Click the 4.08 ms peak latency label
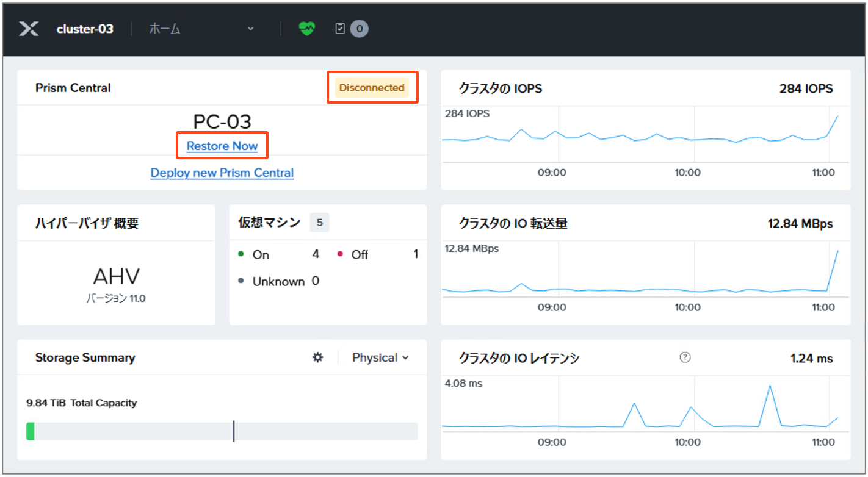868x477 pixels. [463, 383]
